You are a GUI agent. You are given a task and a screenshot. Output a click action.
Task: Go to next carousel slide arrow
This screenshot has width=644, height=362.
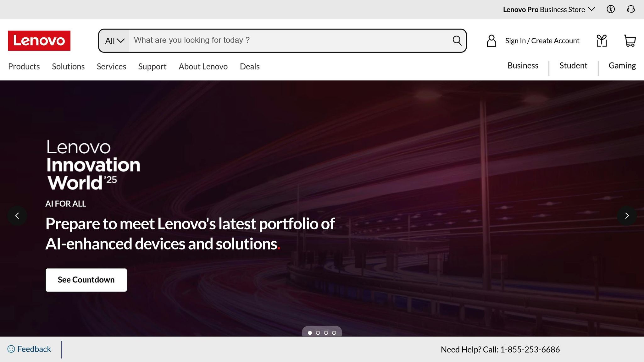point(627,216)
